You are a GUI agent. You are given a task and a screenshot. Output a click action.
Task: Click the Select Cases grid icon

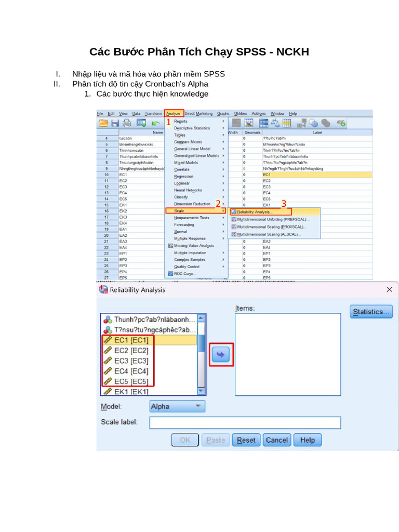(x=287, y=123)
